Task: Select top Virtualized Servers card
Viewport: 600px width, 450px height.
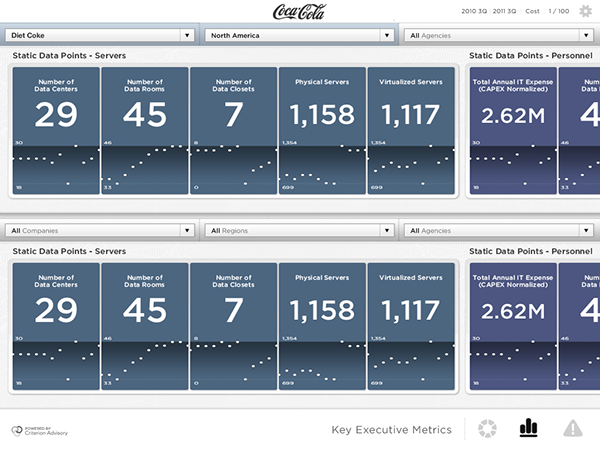Action: [x=411, y=131]
